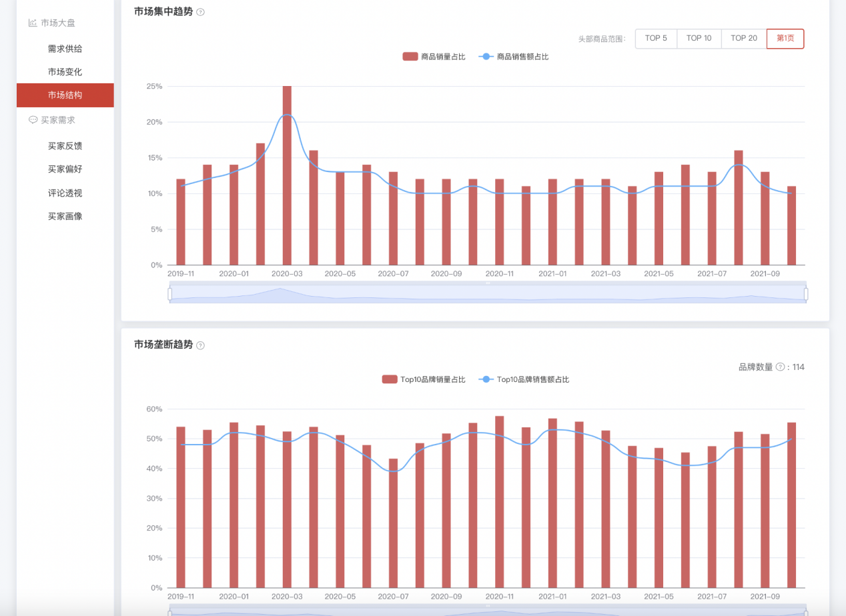
Task: Open 买家画像 in the sidebar
Action: click(65, 217)
